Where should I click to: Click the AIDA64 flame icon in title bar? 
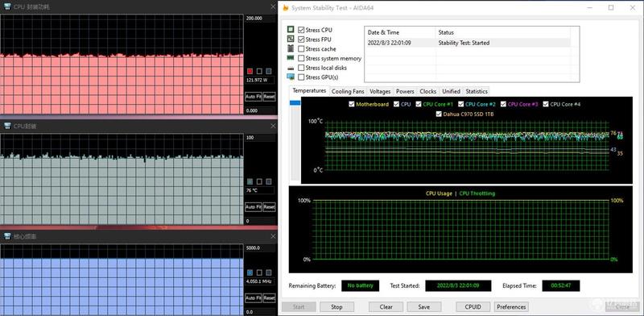tap(286, 8)
